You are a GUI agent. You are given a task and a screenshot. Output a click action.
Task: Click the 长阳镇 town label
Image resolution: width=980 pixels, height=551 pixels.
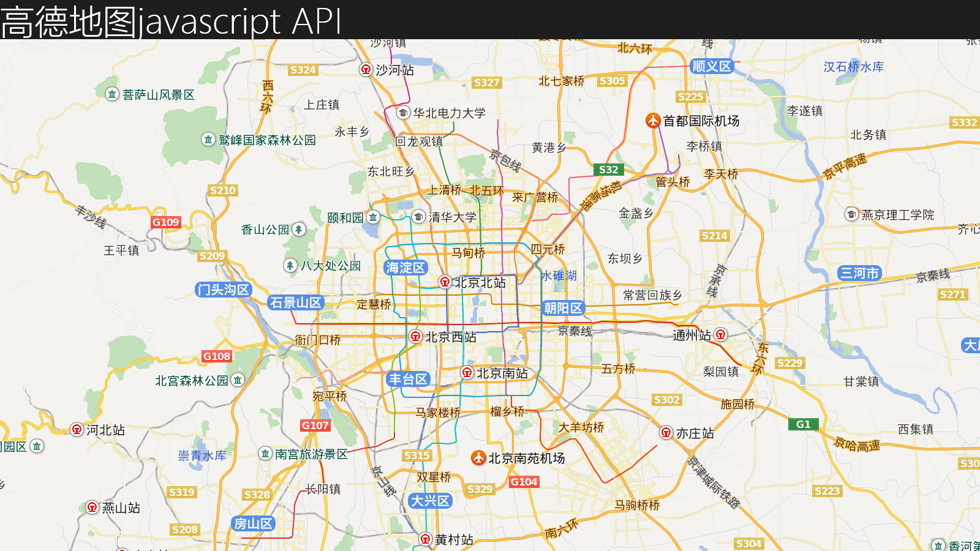tap(323, 489)
